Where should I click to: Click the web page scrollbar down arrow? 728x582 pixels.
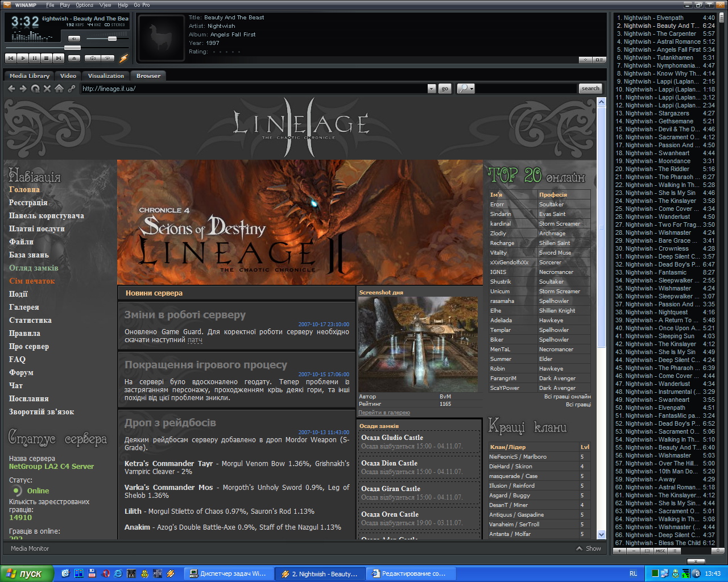point(601,534)
